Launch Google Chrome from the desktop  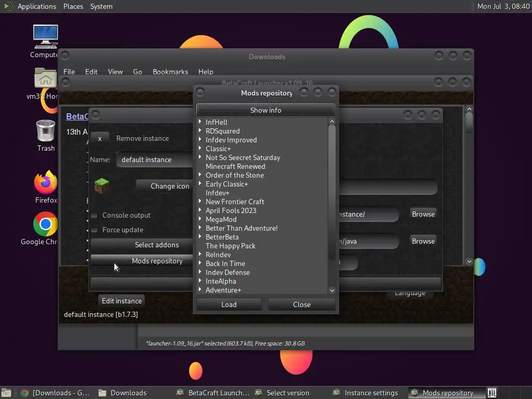click(x=45, y=224)
